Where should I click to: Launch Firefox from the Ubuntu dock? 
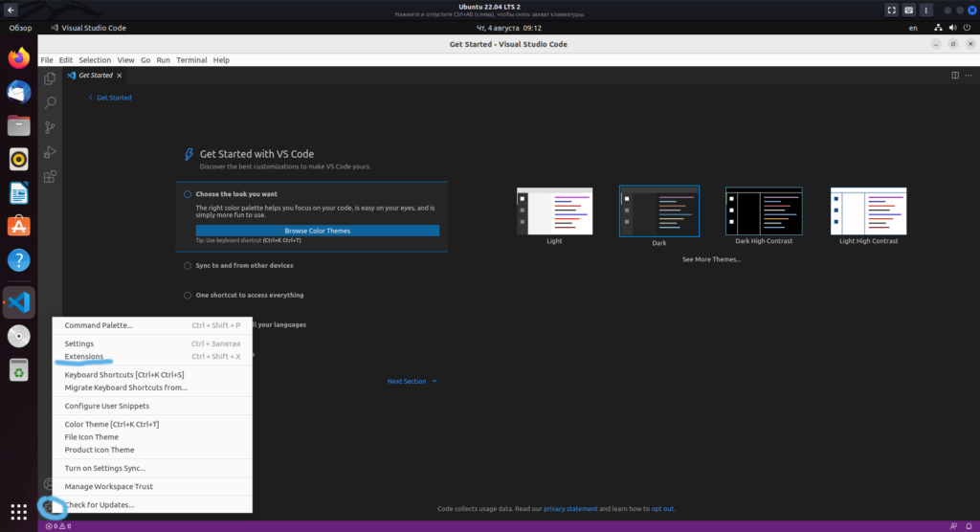point(18,58)
